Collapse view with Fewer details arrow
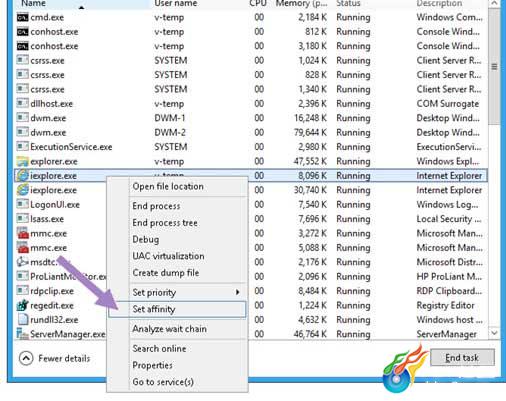 click(26, 358)
